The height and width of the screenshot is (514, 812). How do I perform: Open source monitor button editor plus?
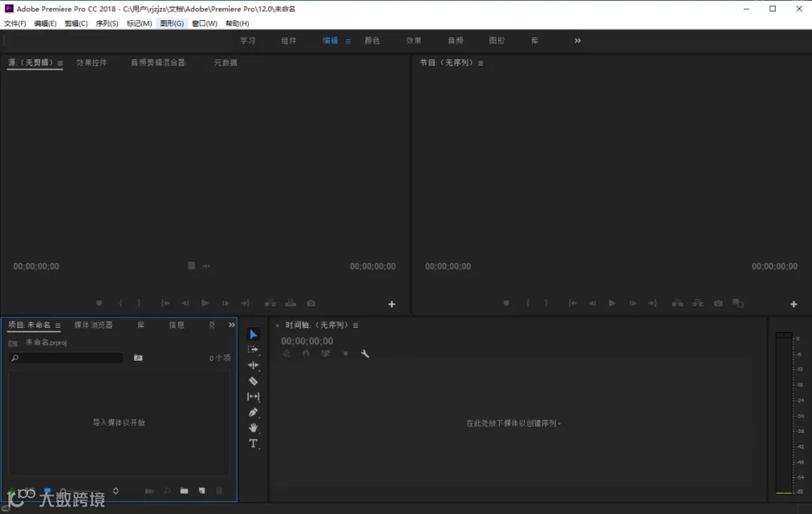click(392, 304)
